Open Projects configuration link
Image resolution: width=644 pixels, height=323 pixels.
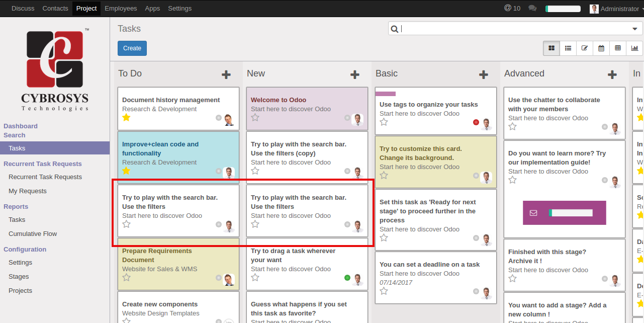pos(20,291)
